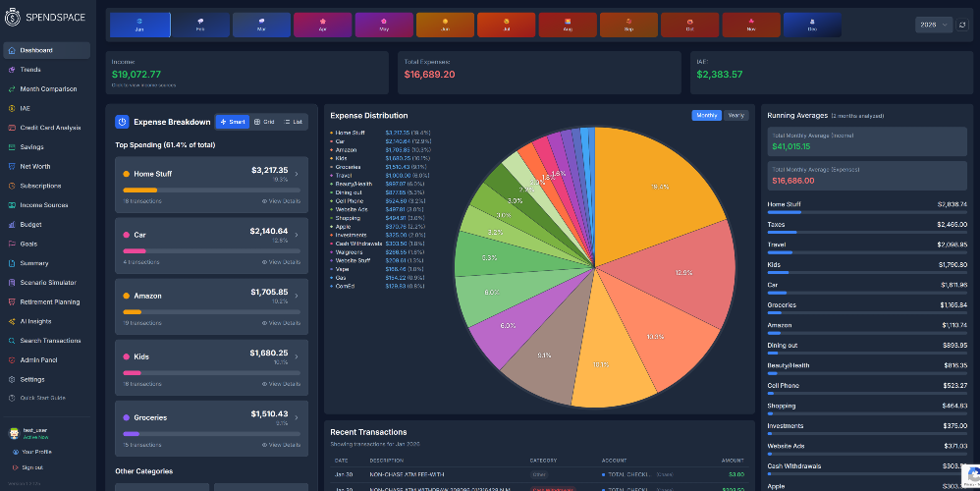The image size is (980, 491).
Task: Click the Income Sources sidebar icon
Action: pyautogui.click(x=12, y=205)
